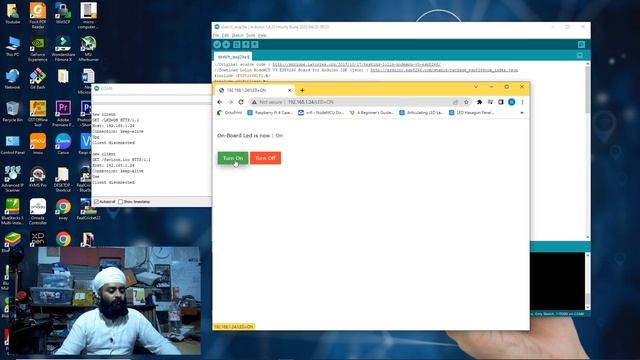Select the WinSCP desktop icon
640x360 pixels.
pyautogui.click(x=63, y=13)
